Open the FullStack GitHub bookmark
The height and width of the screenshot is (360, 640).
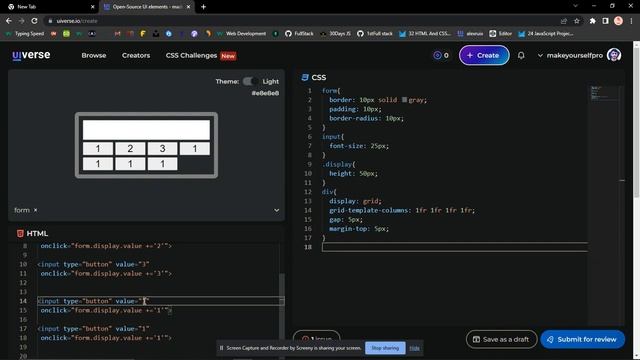pos(299,33)
